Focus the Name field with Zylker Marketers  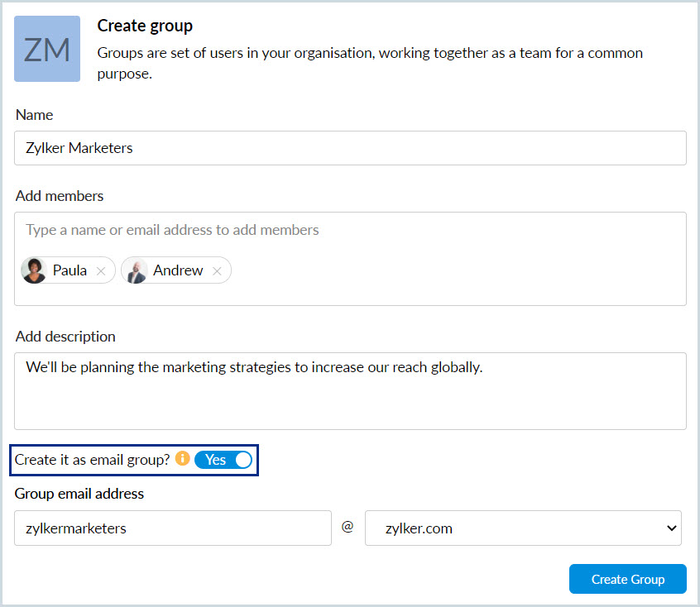[350, 148]
